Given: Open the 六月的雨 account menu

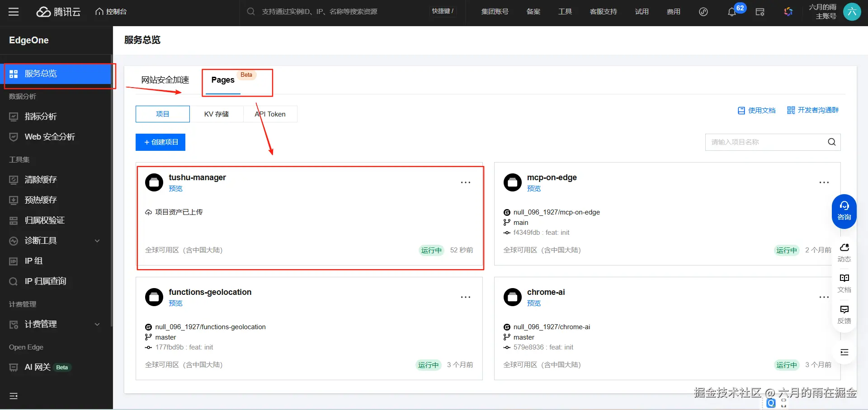Looking at the screenshot, I should point(822,12).
